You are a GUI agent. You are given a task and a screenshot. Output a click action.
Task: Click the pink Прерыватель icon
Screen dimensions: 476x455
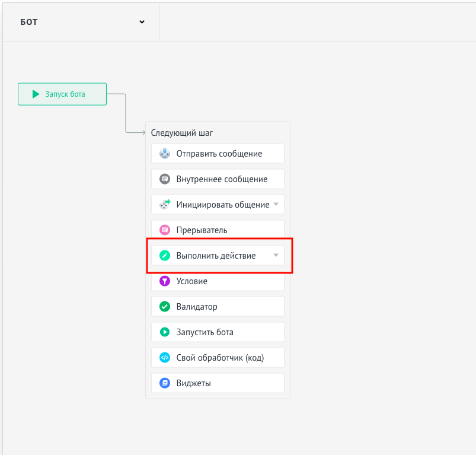pyautogui.click(x=165, y=230)
